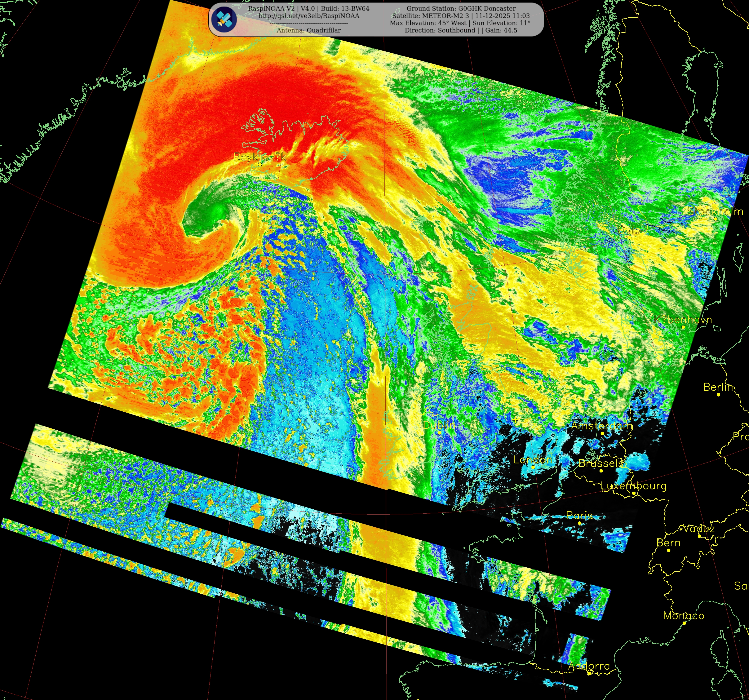This screenshot has height=700, width=749.
Task: Click the Vaduz city label
Action: coord(699,529)
